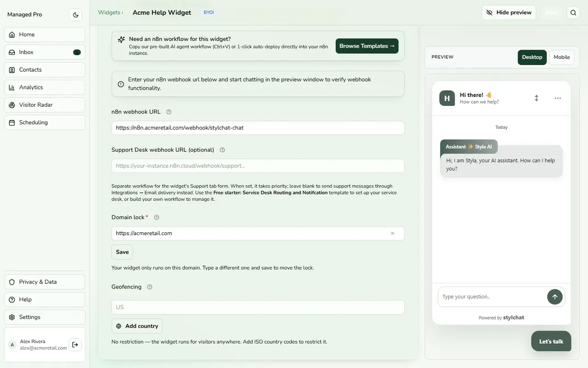Log out using the icon beside Alex Rivera
Image resolution: width=588 pixels, height=368 pixels.
tap(75, 345)
